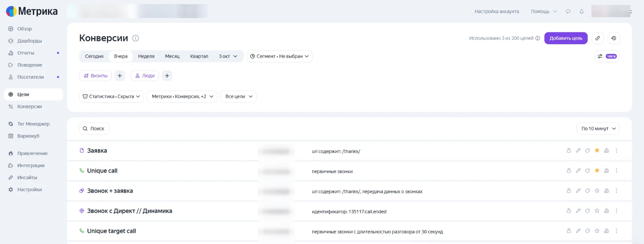Expand the Сегмент • Не выбран dropdown

(x=279, y=56)
